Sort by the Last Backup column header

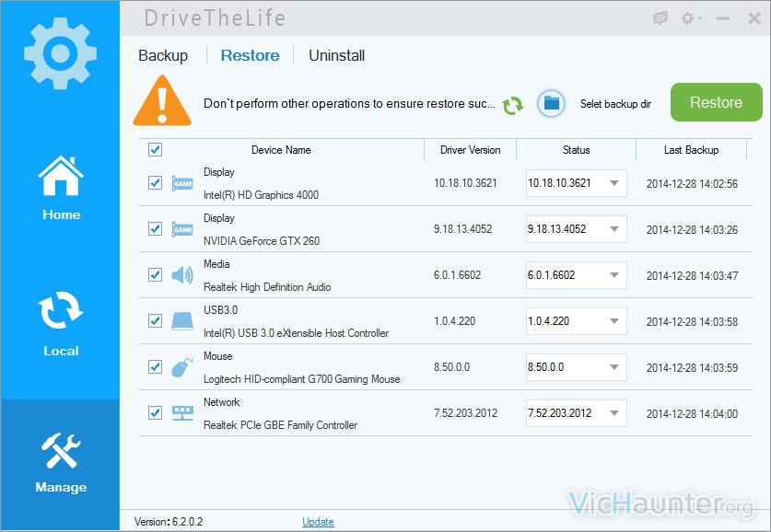click(x=692, y=150)
